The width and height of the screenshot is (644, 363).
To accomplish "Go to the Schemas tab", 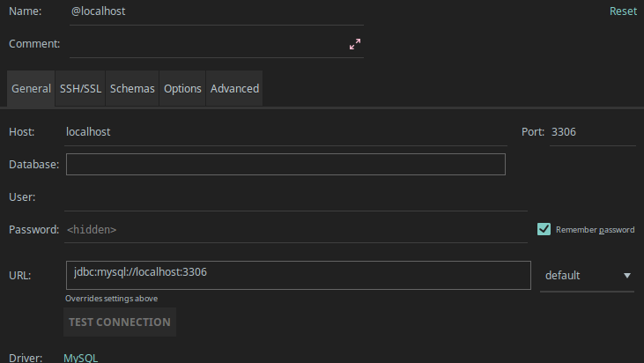I will point(132,89).
